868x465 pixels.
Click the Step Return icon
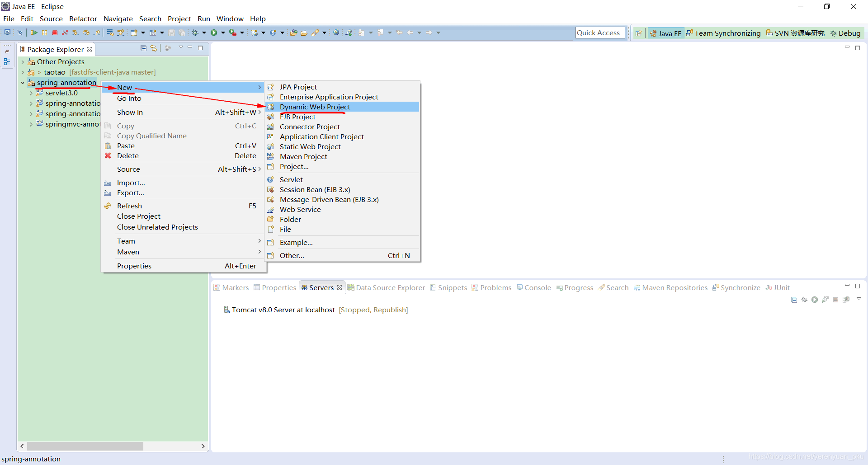point(97,33)
